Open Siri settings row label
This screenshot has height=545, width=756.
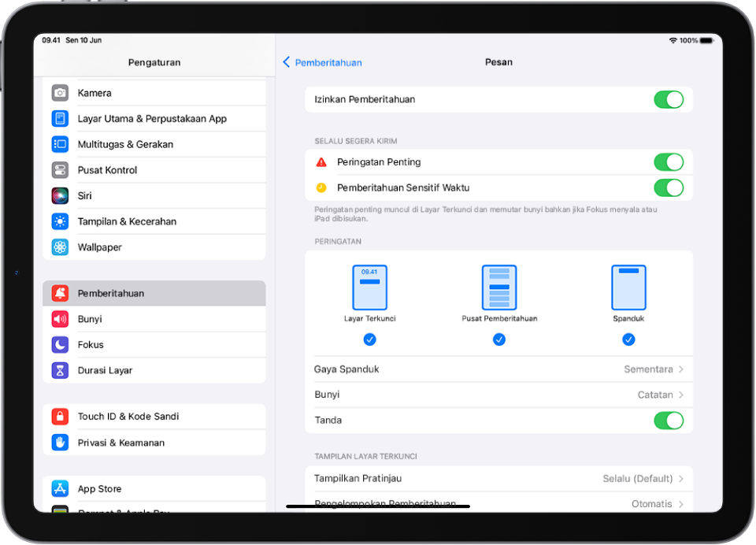click(x=84, y=196)
